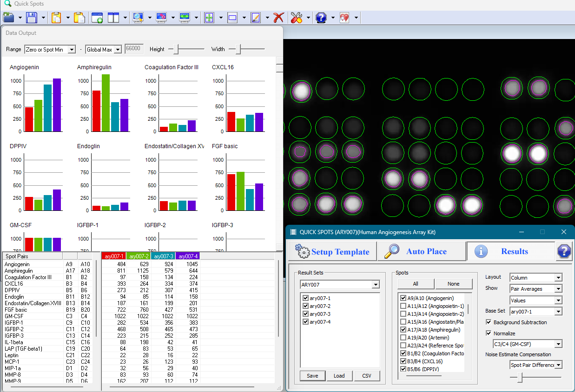The width and height of the screenshot is (575, 392).
Task: Switch to the Auto Place tab
Action: point(421,251)
